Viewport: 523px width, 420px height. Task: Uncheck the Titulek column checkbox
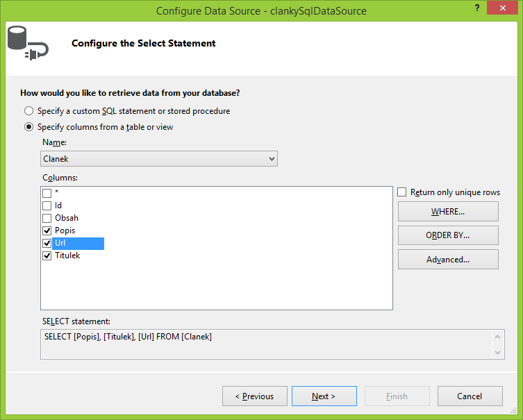coord(47,256)
